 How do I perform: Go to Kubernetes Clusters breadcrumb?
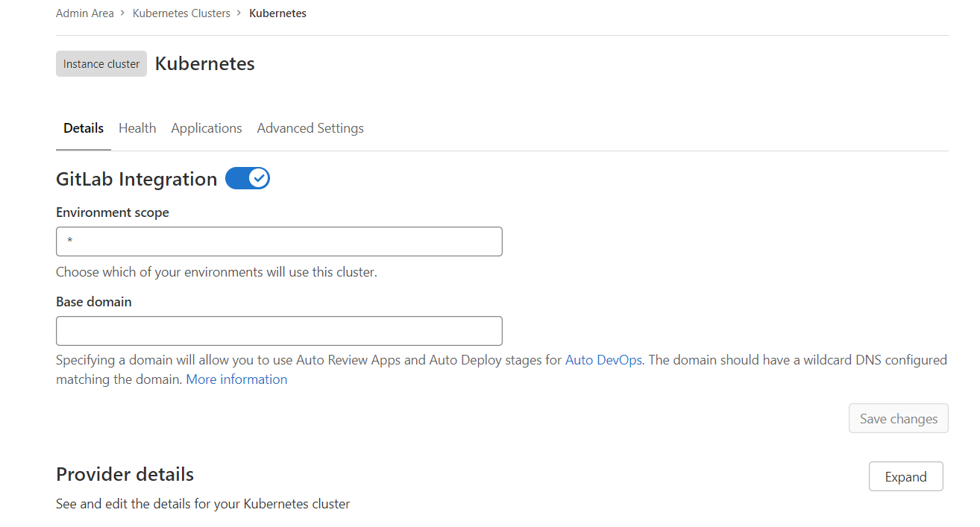point(181,13)
